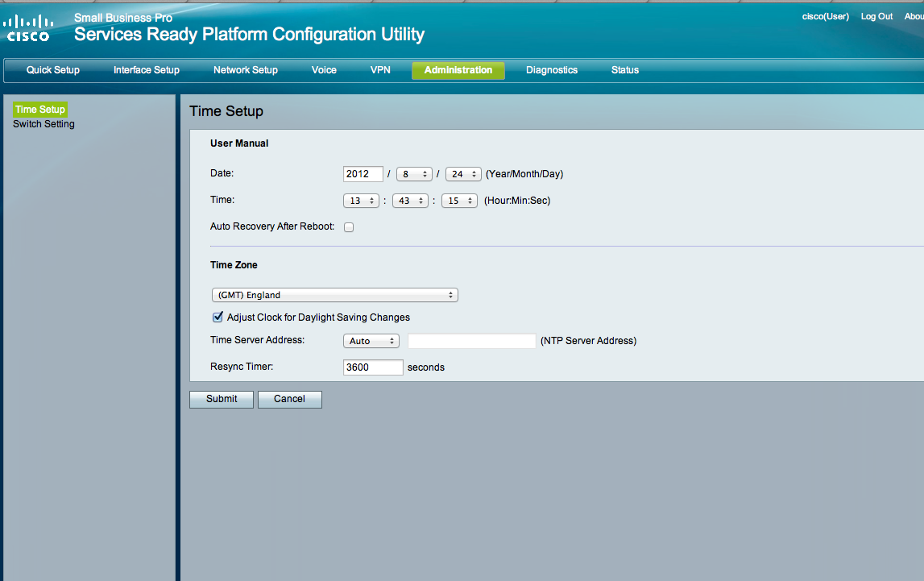The height and width of the screenshot is (581, 924).
Task: Open the Day dropdown showing 24
Action: 463,174
